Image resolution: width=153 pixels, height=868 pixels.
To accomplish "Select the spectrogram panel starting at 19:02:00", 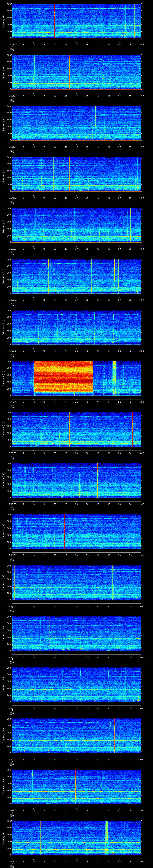I will click(x=76, y=72).
